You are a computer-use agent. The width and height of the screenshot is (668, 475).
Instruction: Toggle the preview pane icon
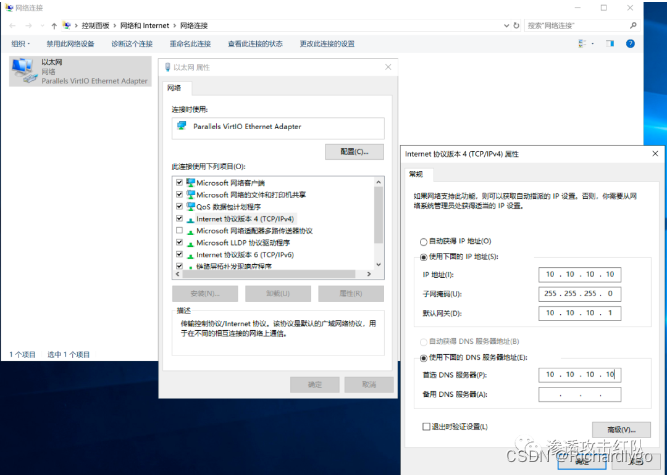click(610, 43)
